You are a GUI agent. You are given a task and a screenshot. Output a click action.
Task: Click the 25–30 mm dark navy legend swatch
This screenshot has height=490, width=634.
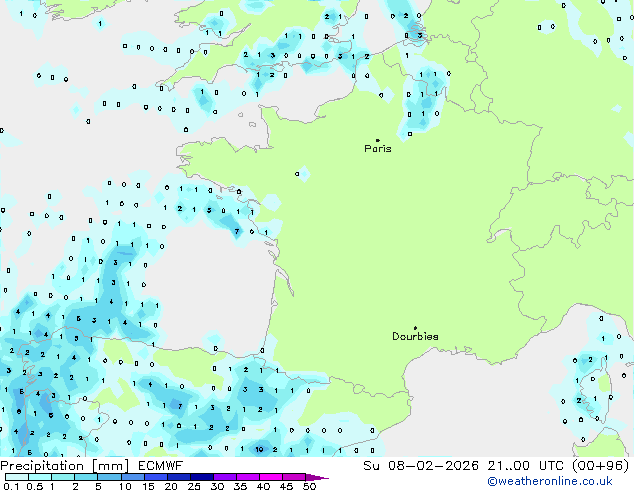point(201,477)
